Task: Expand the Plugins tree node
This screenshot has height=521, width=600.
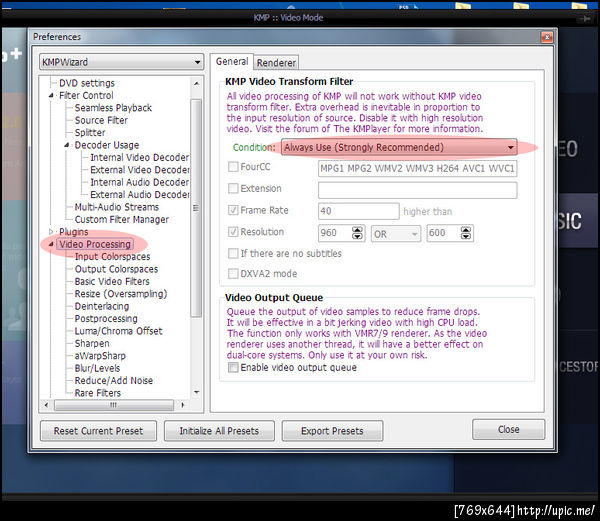Action: pyautogui.click(x=51, y=232)
